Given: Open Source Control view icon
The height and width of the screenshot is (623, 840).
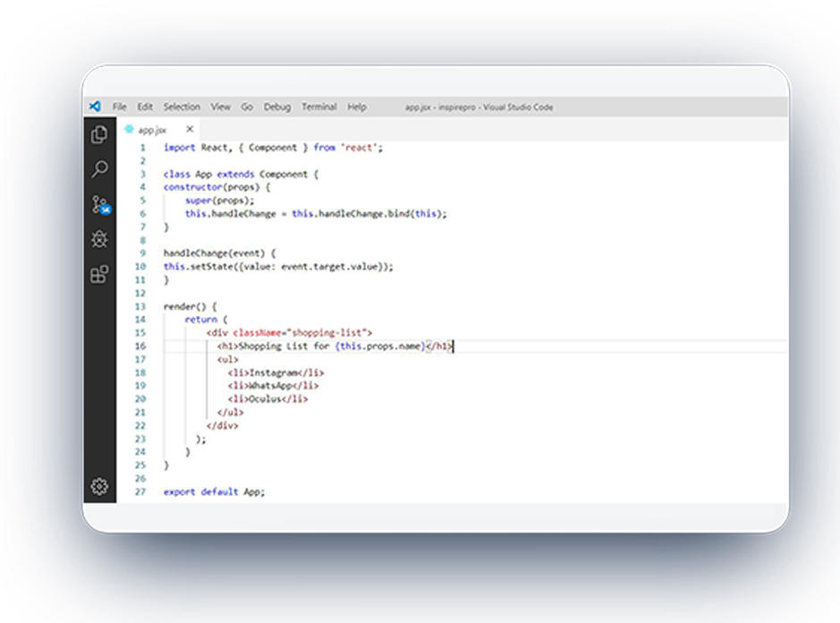Looking at the screenshot, I should pyautogui.click(x=100, y=205).
